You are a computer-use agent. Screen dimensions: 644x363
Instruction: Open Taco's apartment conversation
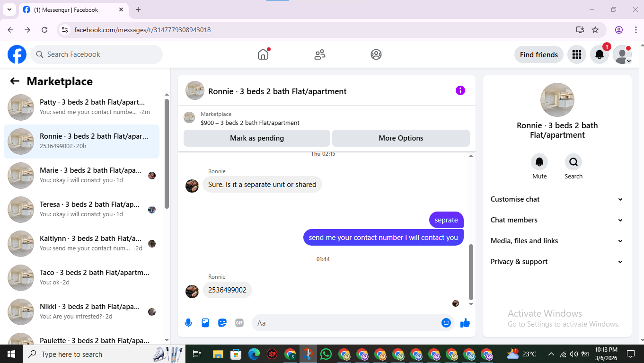click(81, 277)
